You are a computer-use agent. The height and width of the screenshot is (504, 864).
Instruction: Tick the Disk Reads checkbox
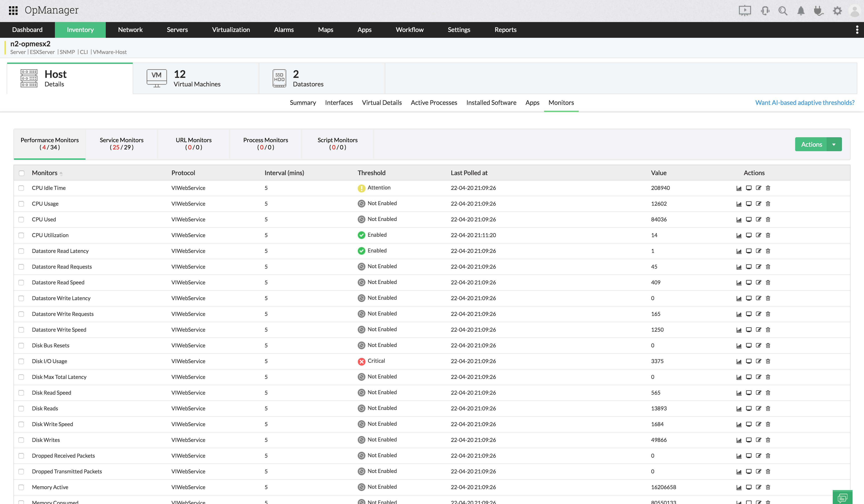coord(21,409)
